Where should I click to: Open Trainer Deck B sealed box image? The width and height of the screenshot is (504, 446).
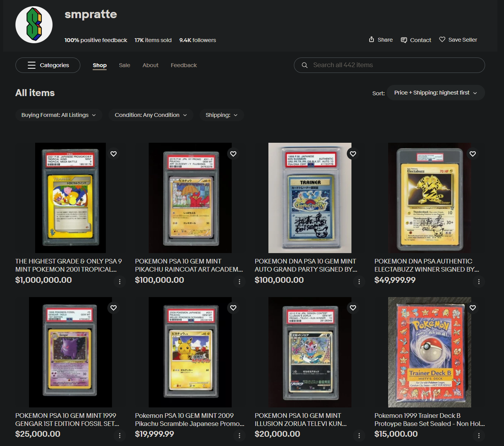click(x=429, y=352)
